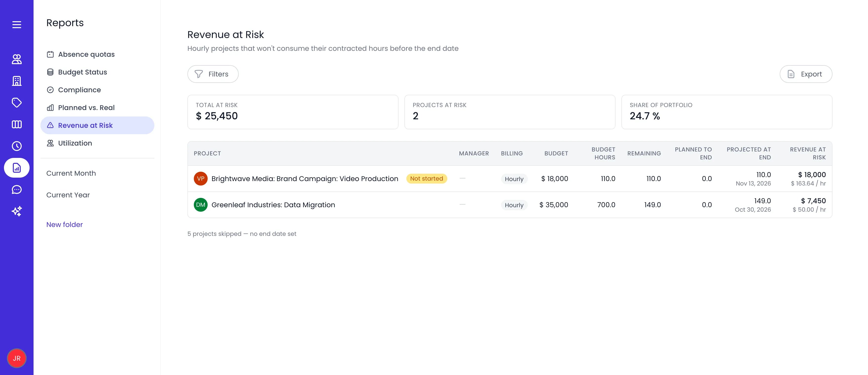Image resolution: width=868 pixels, height=375 pixels.
Task: Click Share of Portfolio card
Action: click(726, 112)
